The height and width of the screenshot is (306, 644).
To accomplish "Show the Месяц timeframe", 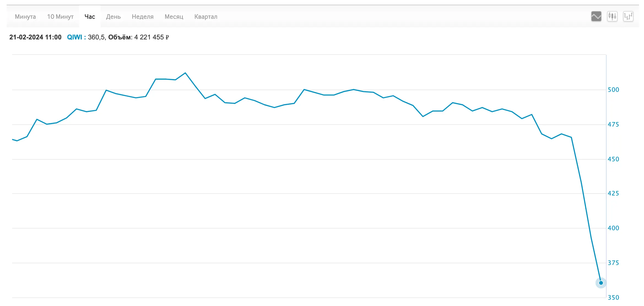I will point(174,17).
